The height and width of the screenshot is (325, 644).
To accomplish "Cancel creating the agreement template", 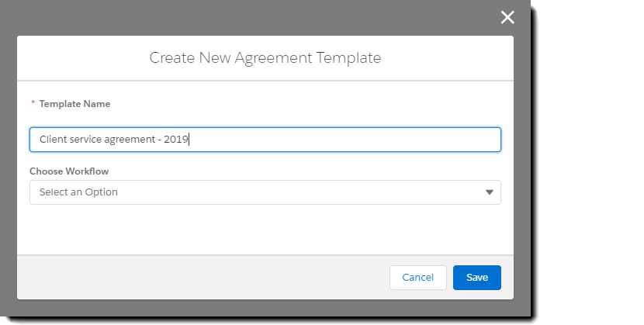I will [x=417, y=278].
